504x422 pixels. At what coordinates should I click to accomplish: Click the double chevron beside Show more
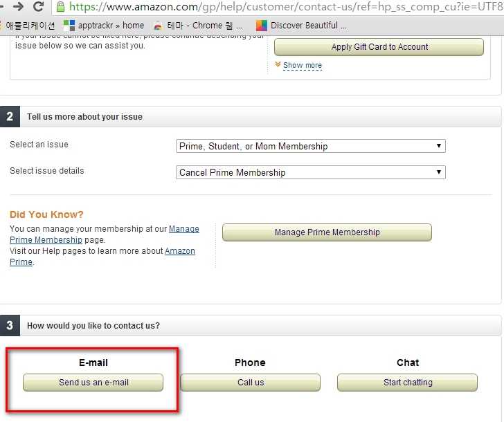[278, 64]
